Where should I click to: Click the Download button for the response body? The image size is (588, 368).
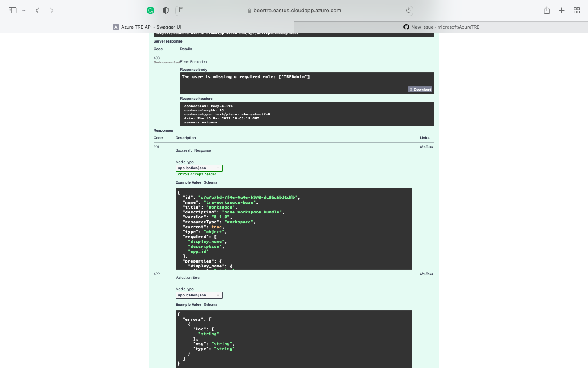[x=420, y=89]
